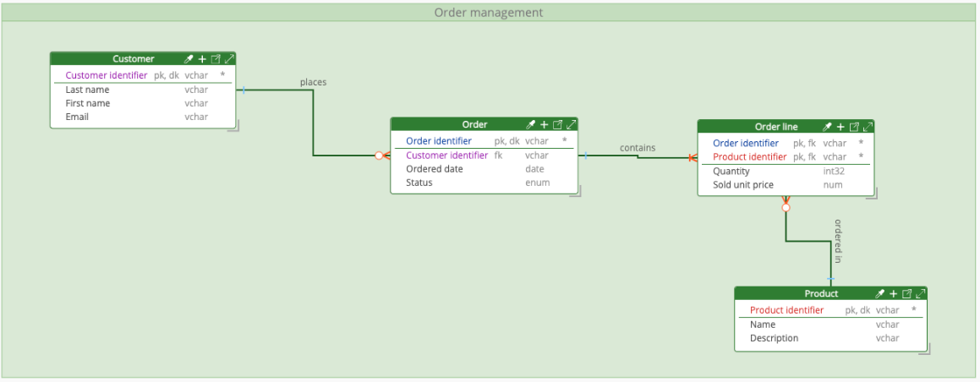Click the 'places' relationship label
Viewport: 980px width, 382px height.
313,82
